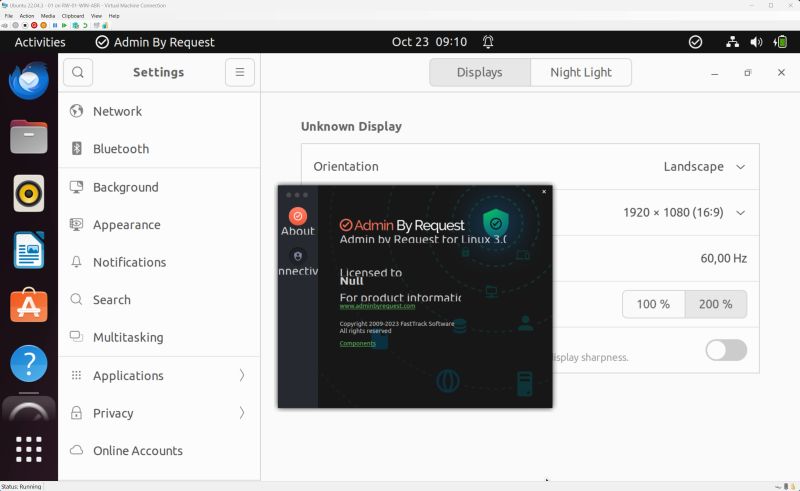The height and width of the screenshot is (491, 800).
Task: Click the 'Status: Running' status bar text
Action: click(21, 486)
